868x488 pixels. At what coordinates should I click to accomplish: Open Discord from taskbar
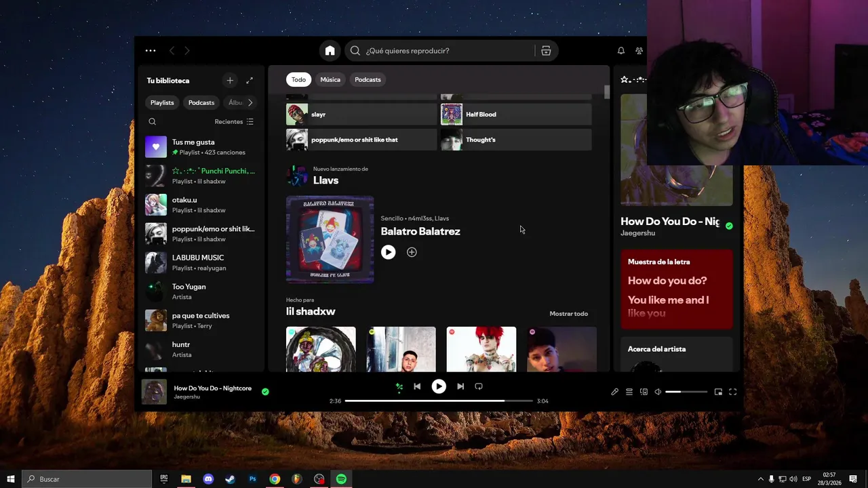pos(208,479)
